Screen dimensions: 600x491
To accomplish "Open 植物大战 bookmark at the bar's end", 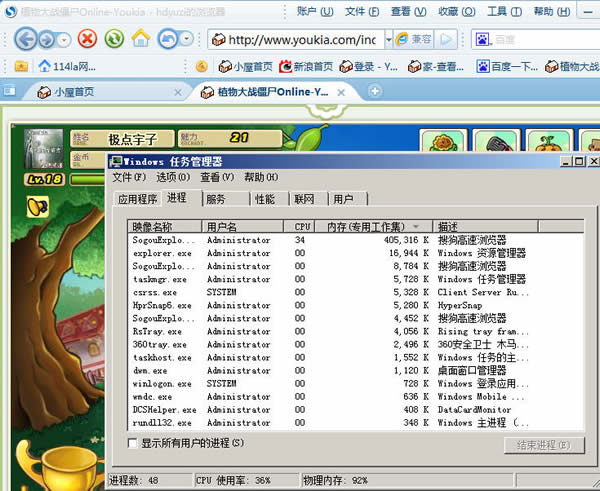I will pos(572,67).
